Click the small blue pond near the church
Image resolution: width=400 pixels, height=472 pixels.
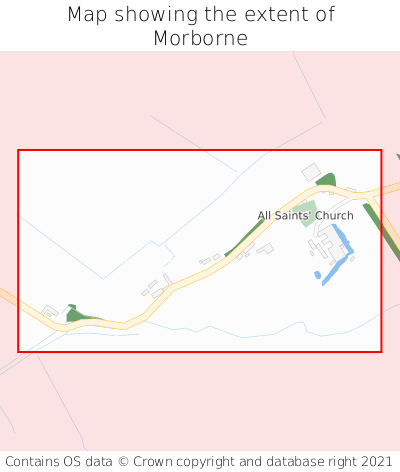pos(318,275)
